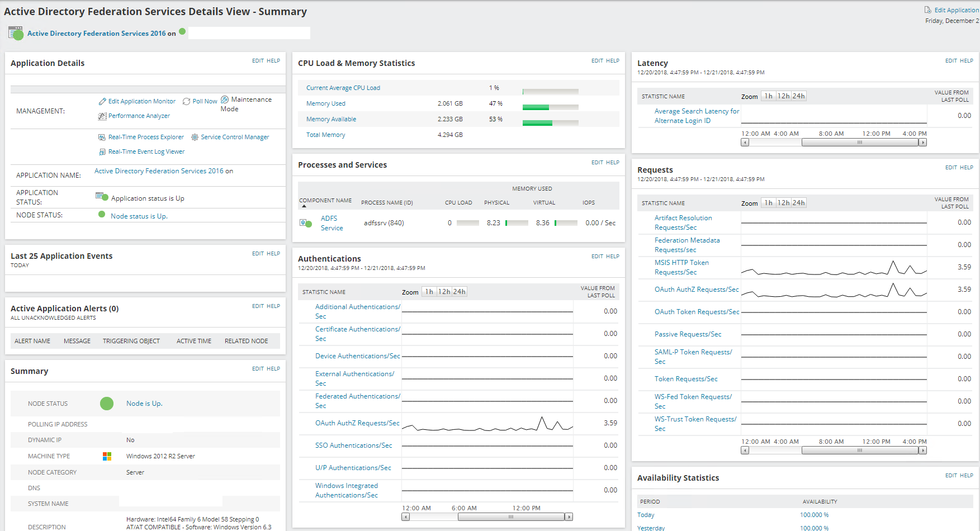Open OAuth AuthZ Requests/Sec in Authentications
The height and width of the screenshot is (531, 980).
(x=357, y=423)
